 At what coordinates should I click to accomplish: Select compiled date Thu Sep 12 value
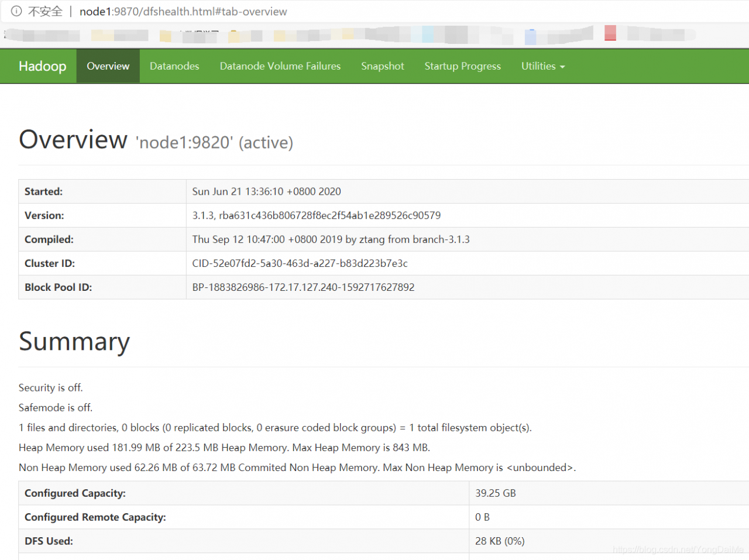click(x=331, y=239)
